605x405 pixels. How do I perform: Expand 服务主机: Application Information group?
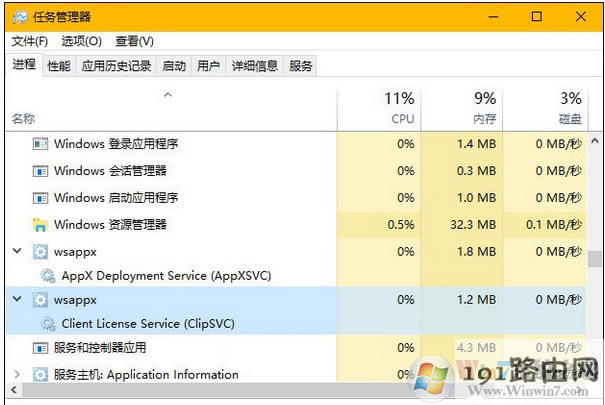(16, 375)
